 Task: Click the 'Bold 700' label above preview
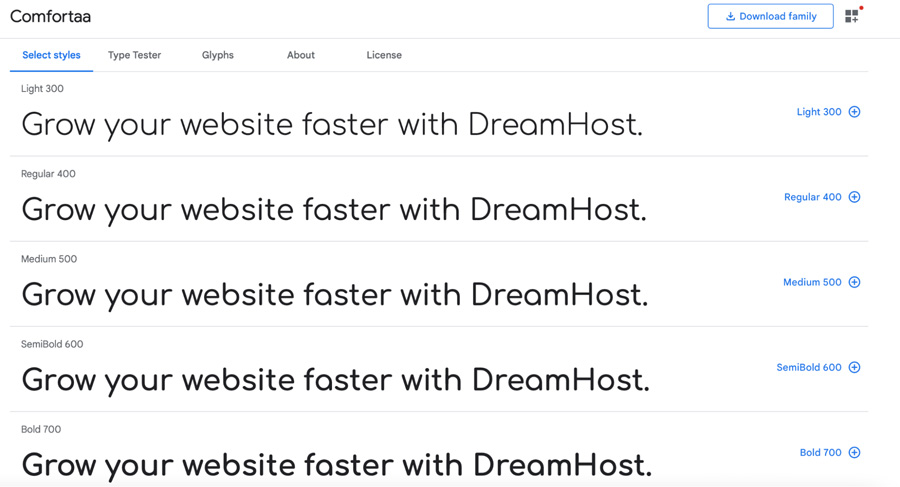41,429
